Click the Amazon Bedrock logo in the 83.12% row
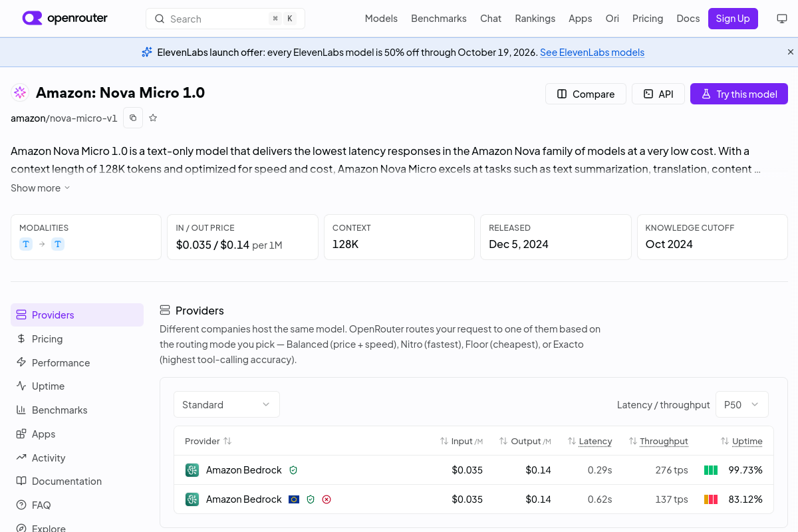Image resolution: width=798 pixels, height=532 pixels. click(x=192, y=499)
